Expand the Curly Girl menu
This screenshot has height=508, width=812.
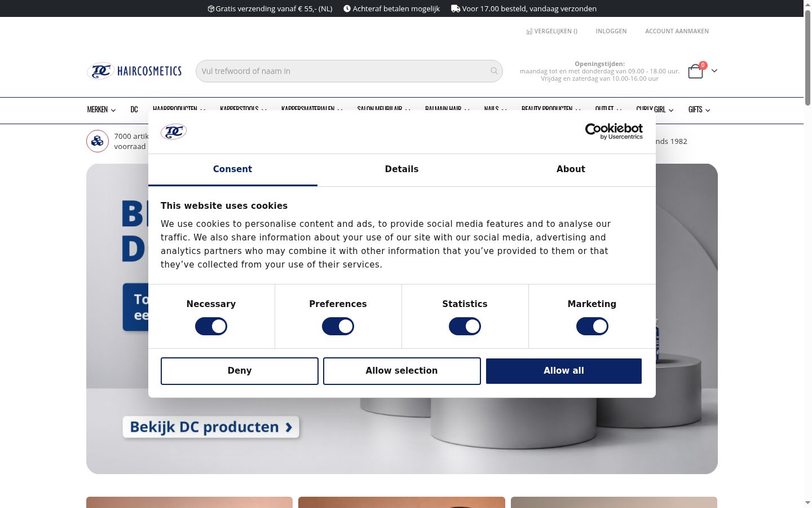(x=655, y=110)
